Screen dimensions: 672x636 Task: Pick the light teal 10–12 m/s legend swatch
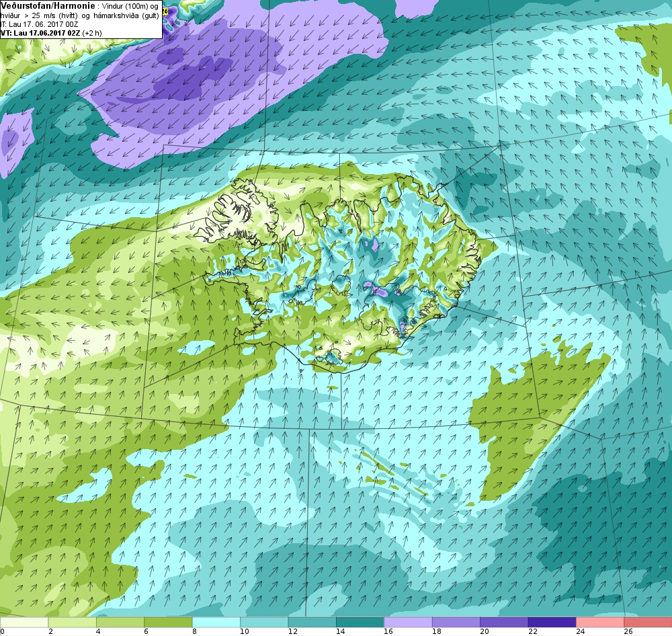coord(264,622)
